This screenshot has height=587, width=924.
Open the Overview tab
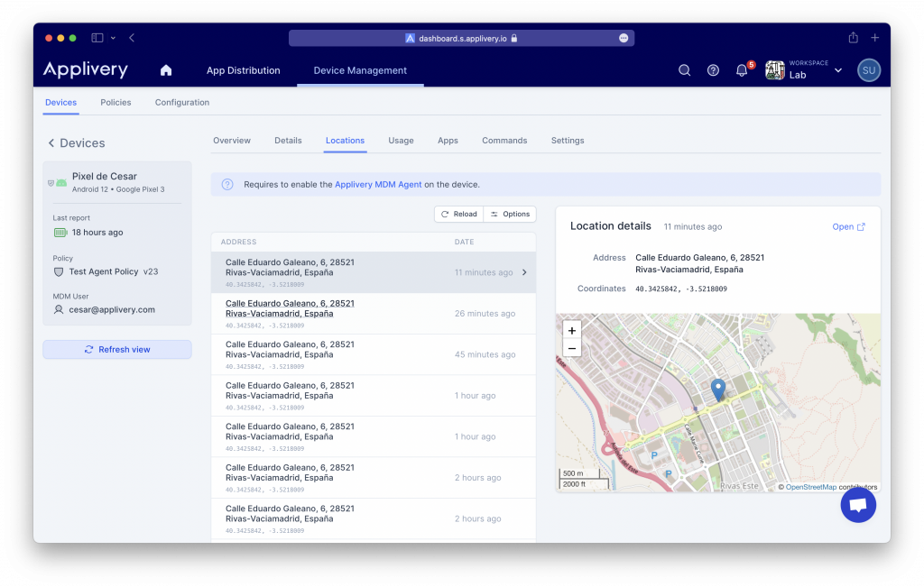tap(232, 141)
